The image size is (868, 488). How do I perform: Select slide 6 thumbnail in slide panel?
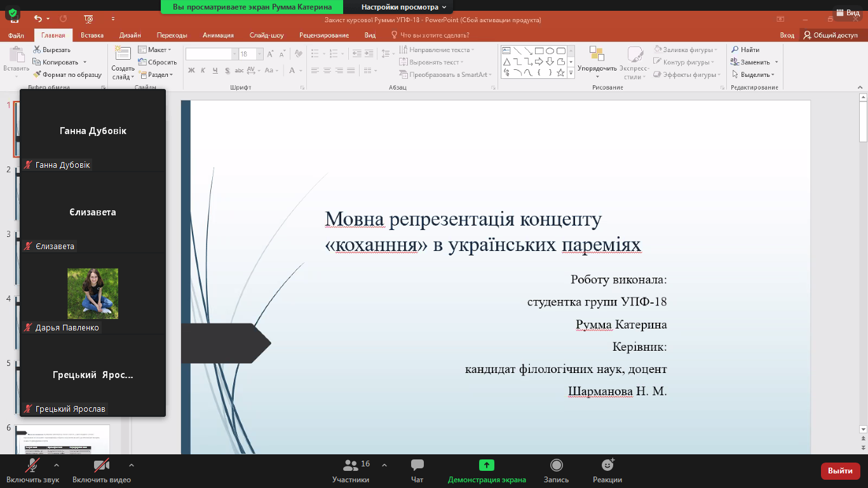(63, 439)
